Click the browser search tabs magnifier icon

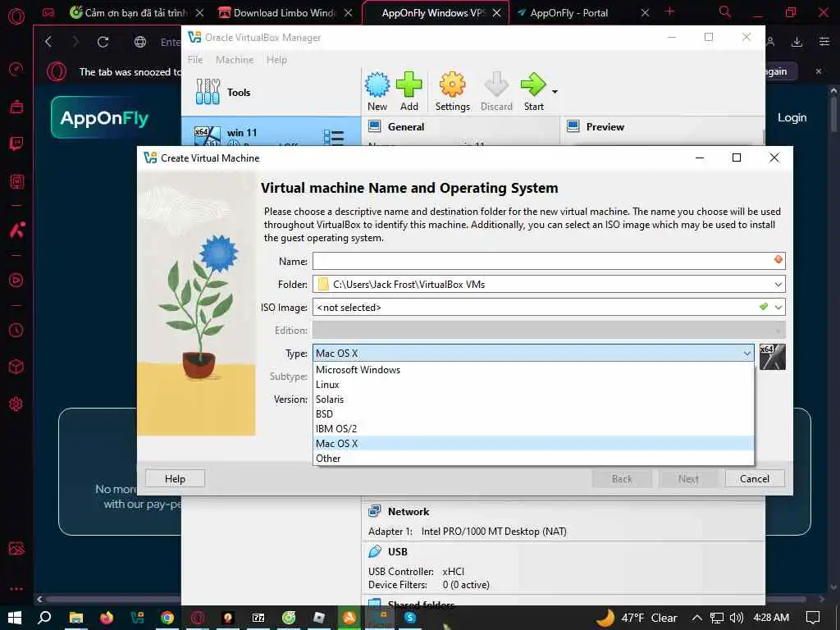tap(724, 11)
